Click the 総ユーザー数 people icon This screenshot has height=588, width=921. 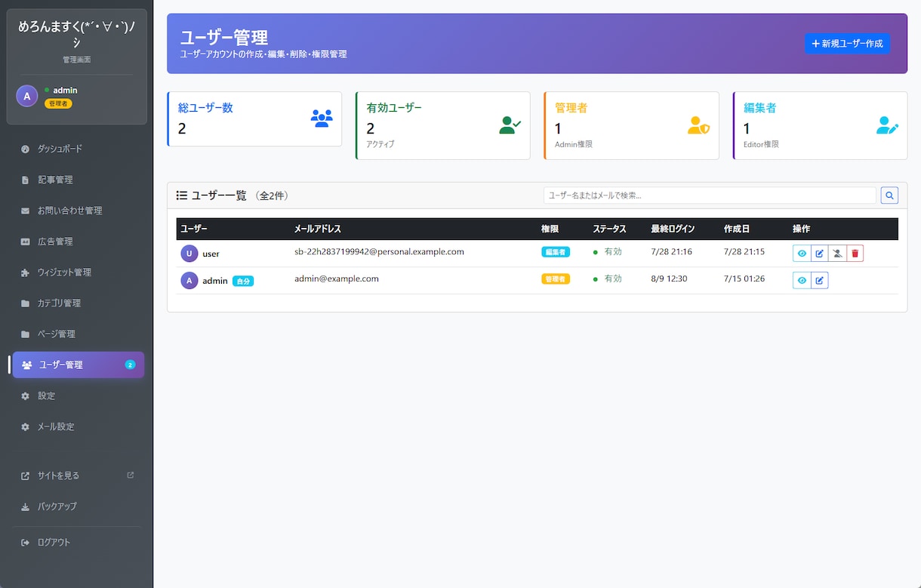322,119
